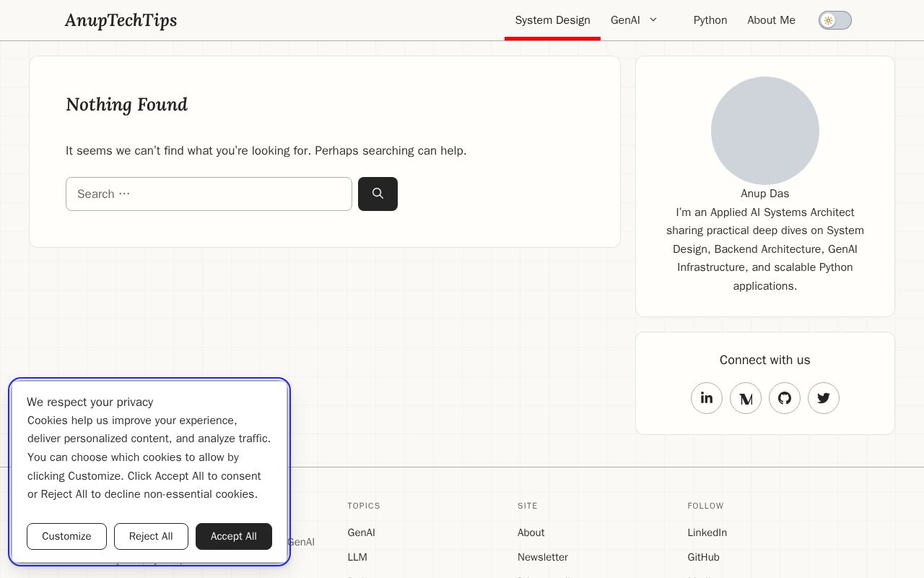Focus the Search text field
This screenshot has width=924, height=578.
coord(209,194)
